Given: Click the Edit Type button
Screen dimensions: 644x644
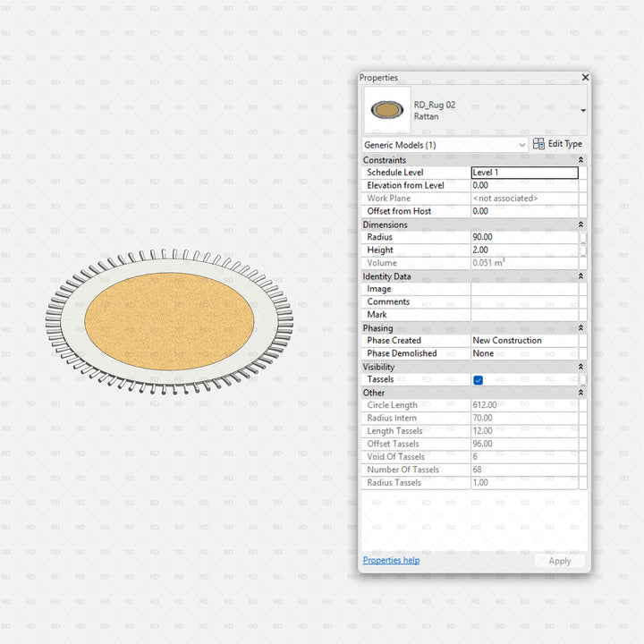Looking at the screenshot, I should [557, 144].
